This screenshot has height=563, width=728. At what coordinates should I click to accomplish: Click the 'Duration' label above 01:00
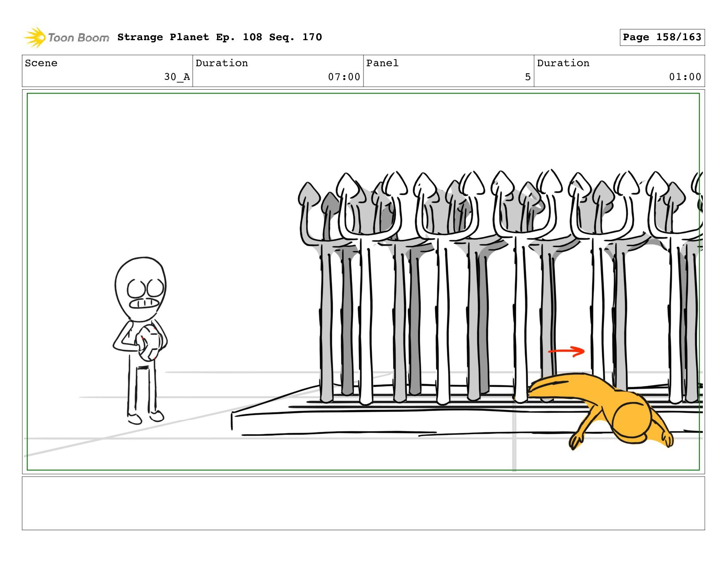pyautogui.click(x=563, y=63)
